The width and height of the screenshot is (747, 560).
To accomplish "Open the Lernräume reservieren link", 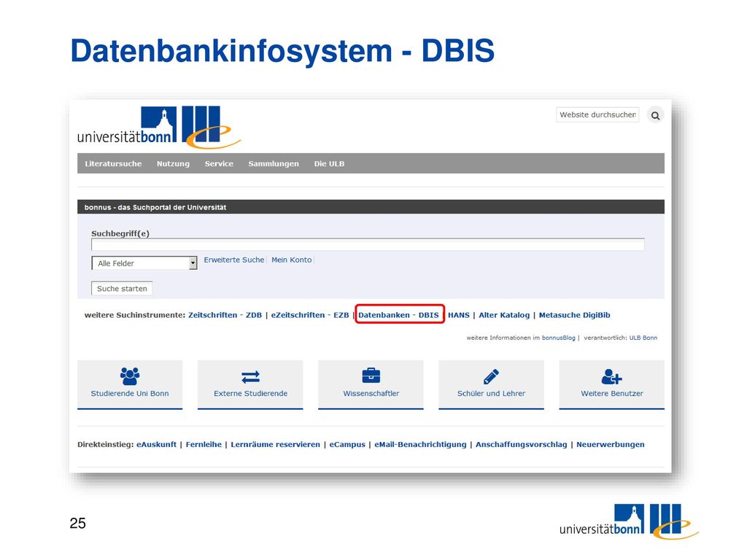I will [275, 445].
